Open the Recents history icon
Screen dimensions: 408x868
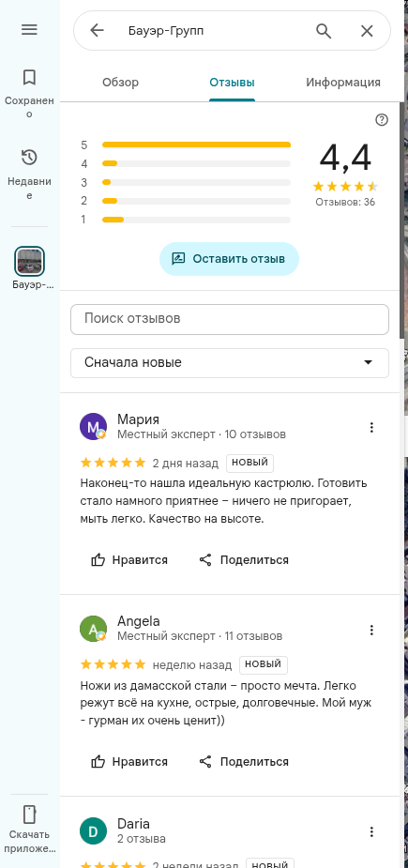29,158
